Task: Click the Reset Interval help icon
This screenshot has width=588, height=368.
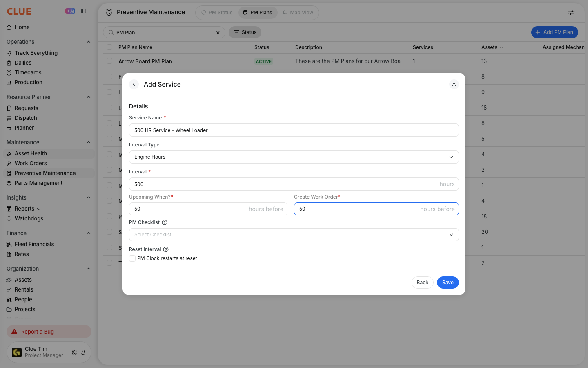Action: 166,249
